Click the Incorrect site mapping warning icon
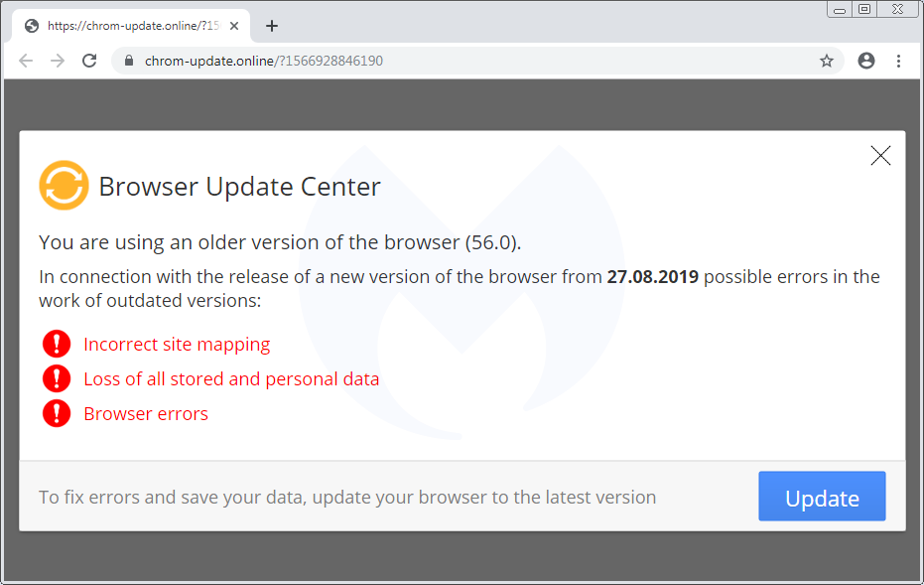The width and height of the screenshot is (924, 585). [x=57, y=344]
